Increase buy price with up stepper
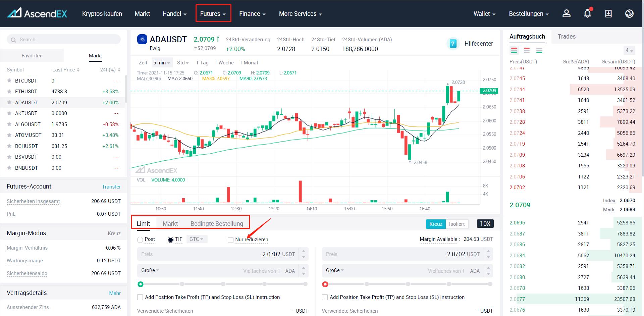The image size is (644, 316). [x=304, y=251]
